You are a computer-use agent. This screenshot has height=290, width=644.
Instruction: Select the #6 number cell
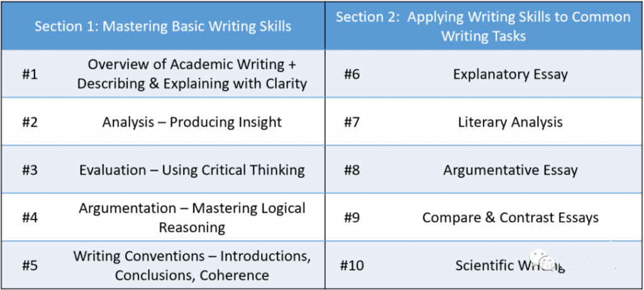(x=352, y=75)
